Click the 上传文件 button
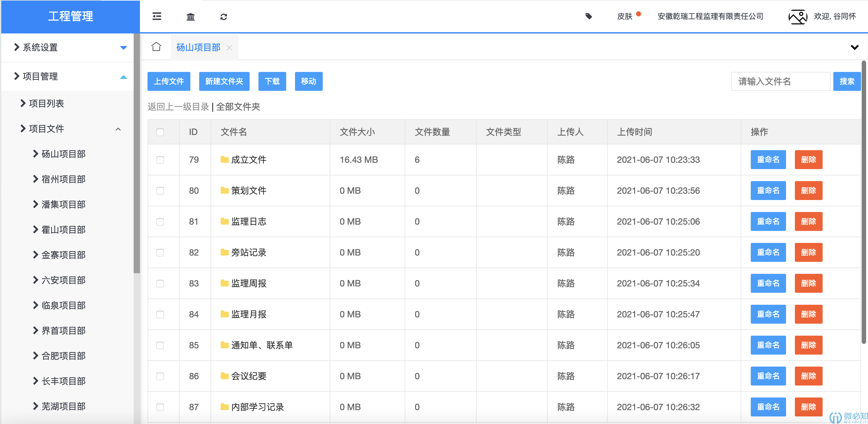This screenshot has height=424, width=868. (x=169, y=81)
